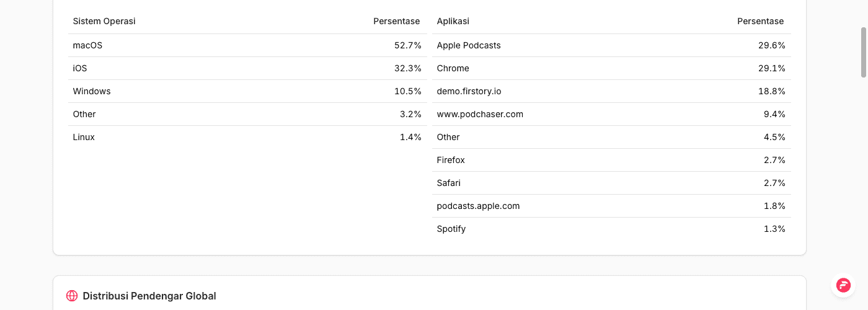The height and width of the screenshot is (310, 868).
Task: Click the globe icon beside Distribusi Pendengar Global
Action: [x=72, y=296]
